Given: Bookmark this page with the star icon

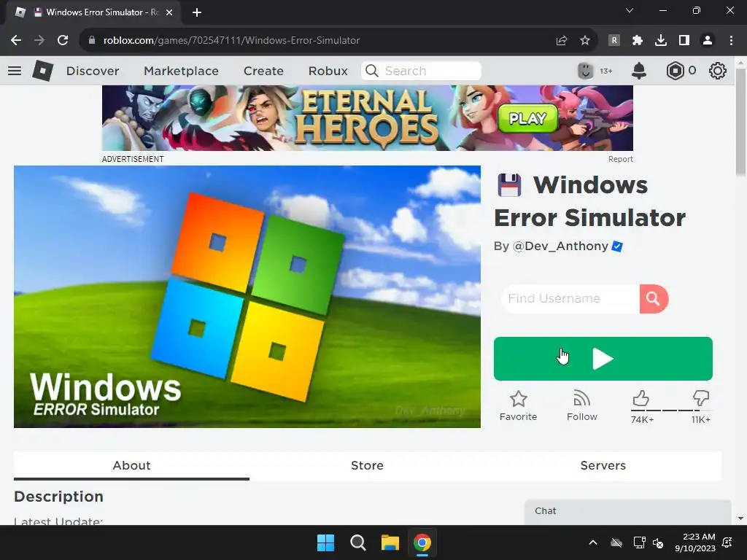Looking at the screenshot, I should pos(585,41).
